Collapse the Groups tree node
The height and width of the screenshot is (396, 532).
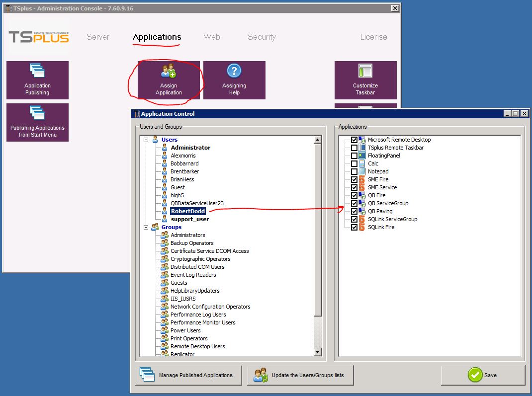[146, 227]
